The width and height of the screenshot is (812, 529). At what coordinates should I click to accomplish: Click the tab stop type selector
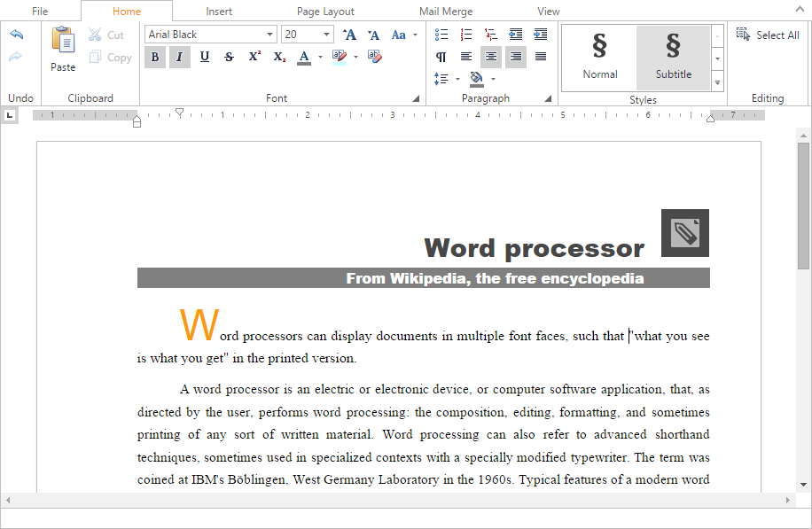10,115
